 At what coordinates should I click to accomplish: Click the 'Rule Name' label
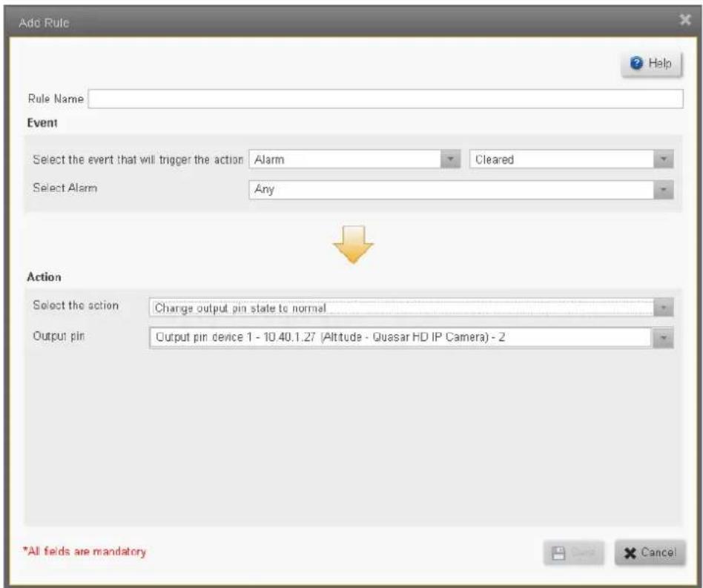tap(56, 99)
